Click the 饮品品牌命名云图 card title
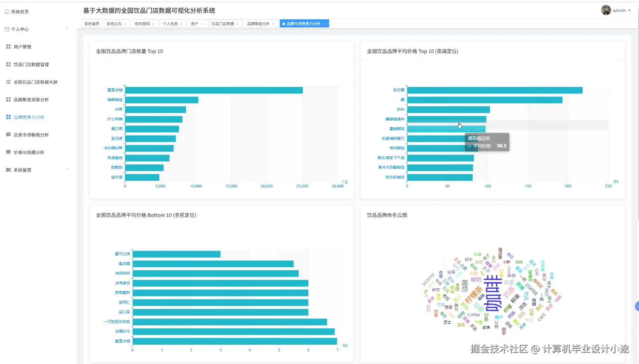This screenshot has width=639, height=364. pos(387,215)
